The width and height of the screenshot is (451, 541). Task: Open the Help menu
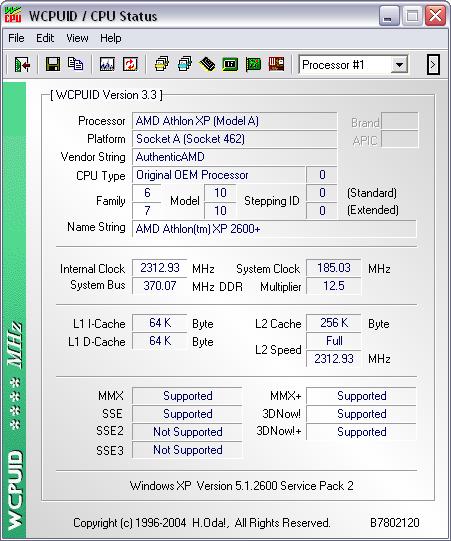pyautogui.click(x=110, y=38)
